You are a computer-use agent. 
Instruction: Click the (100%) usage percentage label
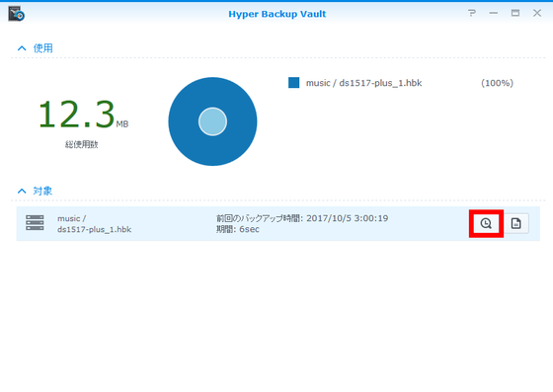coord(498,83)
